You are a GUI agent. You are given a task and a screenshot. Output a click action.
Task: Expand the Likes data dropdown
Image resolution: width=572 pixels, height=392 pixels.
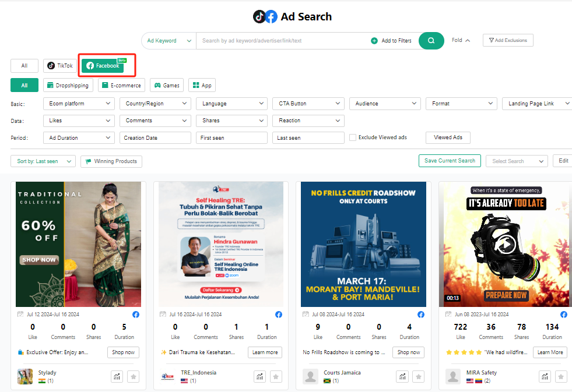pyautogui.click(x=79, y=121)
